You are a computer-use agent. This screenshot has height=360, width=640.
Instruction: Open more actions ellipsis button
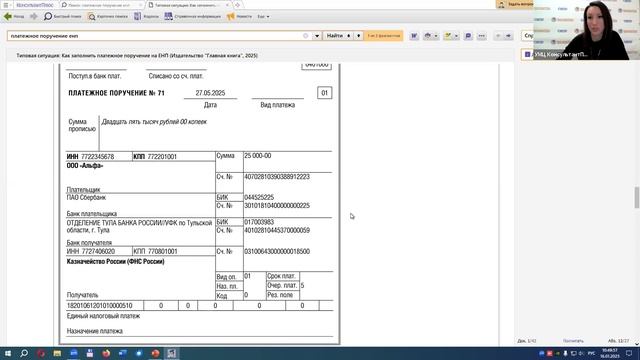[x=482, y=36]
